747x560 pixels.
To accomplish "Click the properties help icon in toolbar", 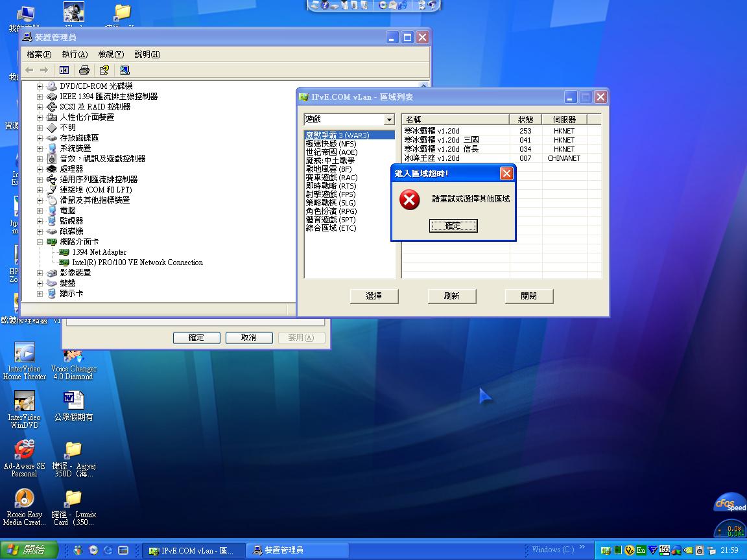I will point(104,70).
